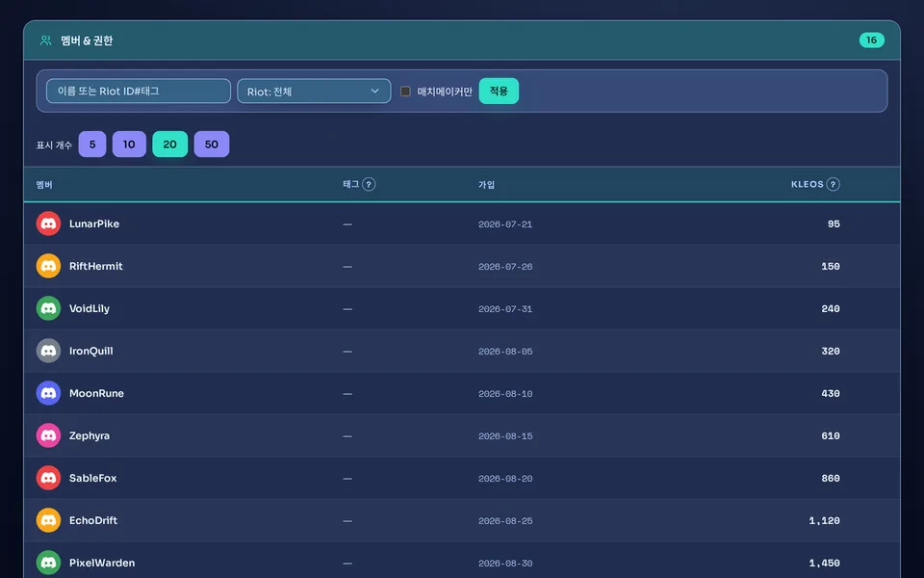
Task: Click the KLEOS value 240
Action: click(x=831, y=308)
